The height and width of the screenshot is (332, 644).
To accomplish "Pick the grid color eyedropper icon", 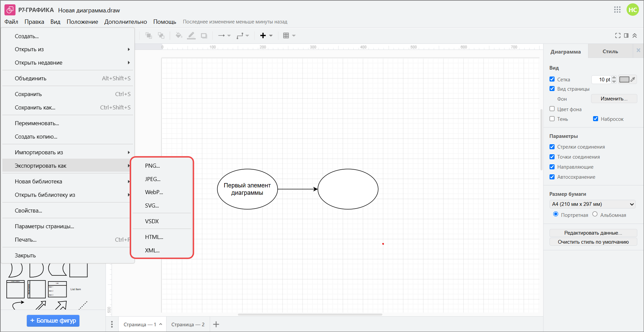I will [633, 79].
